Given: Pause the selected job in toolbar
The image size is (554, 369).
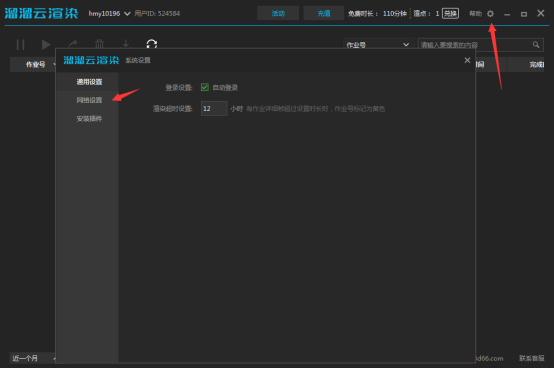Looking at the screenshot, I should [20, 45].
